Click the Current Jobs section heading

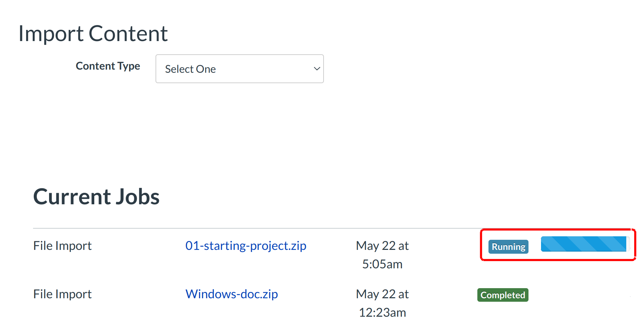[x=96, y=197]
